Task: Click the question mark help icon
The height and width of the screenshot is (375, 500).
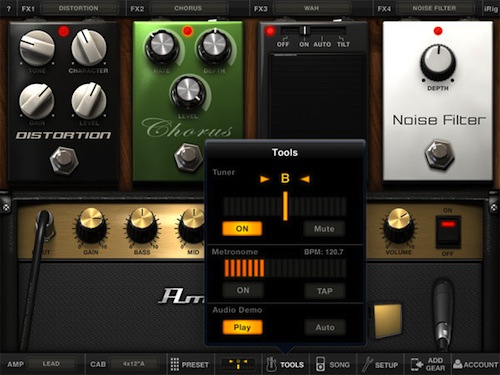Action: click(x=9, y=9)
